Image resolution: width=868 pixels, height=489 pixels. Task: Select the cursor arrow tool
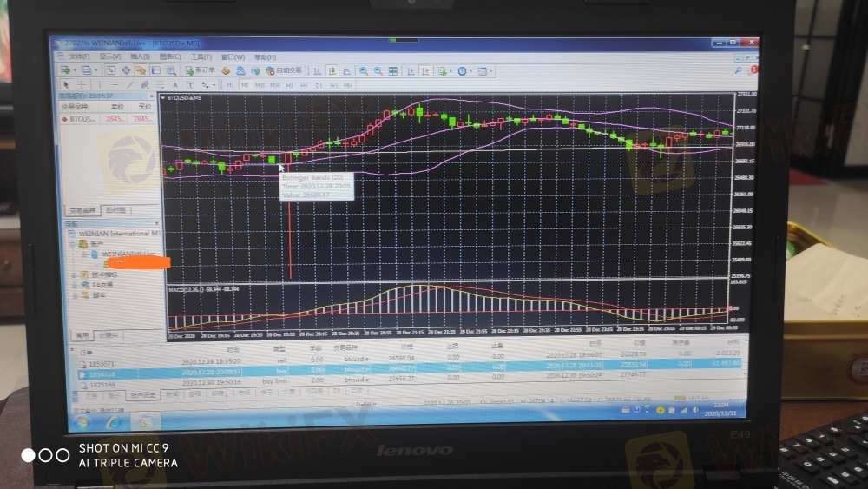(x=66, y=84)
